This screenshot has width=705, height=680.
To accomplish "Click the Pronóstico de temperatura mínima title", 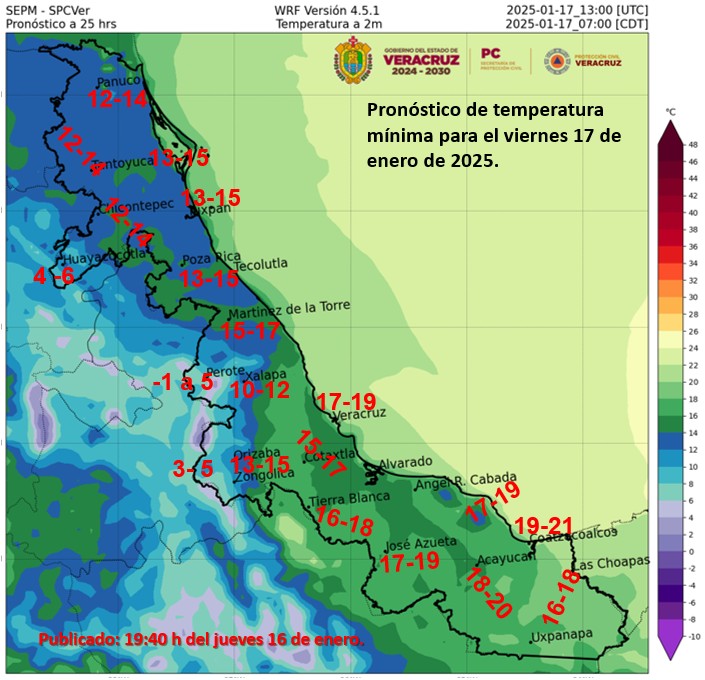I will click(x=494, y=135).
